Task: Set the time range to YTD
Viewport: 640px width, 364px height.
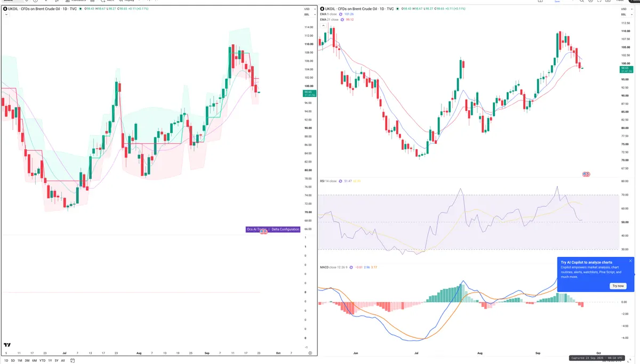Action: click(42, 360)
